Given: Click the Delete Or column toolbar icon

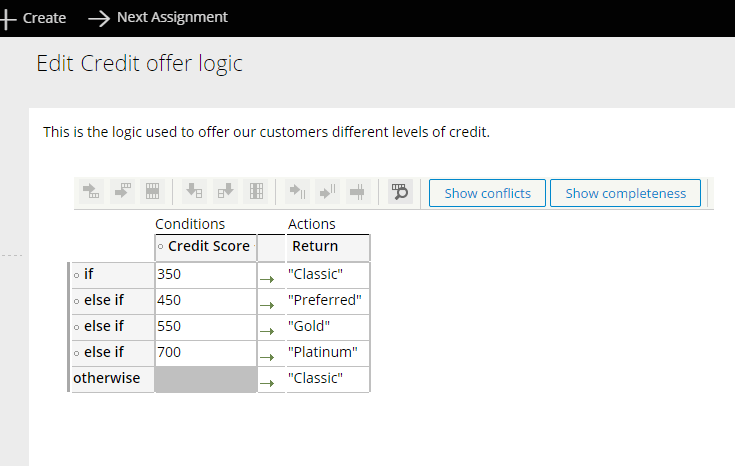Looking at the screenshot, I should 358,191.
